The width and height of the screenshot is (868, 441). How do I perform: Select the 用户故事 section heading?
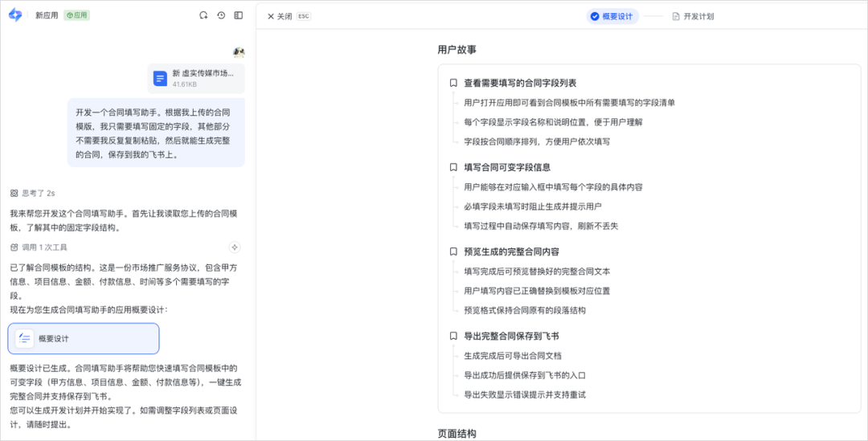click(x=457, y=50)
